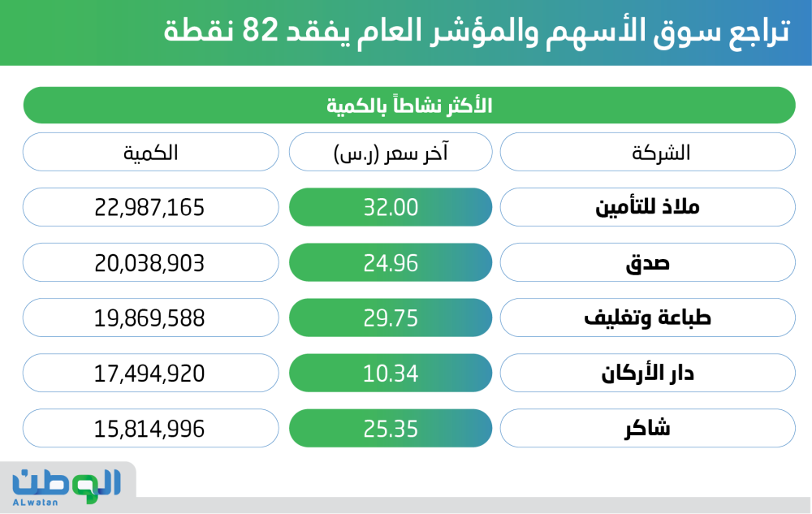Click the آخر سعر (ر.س) column header

pos(391,152)
